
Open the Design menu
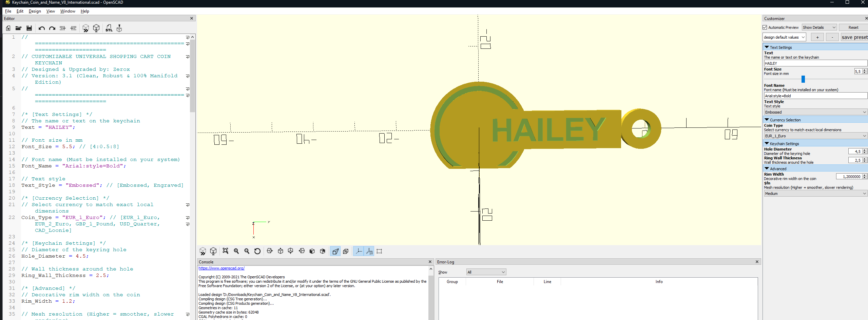pos(35,11)
